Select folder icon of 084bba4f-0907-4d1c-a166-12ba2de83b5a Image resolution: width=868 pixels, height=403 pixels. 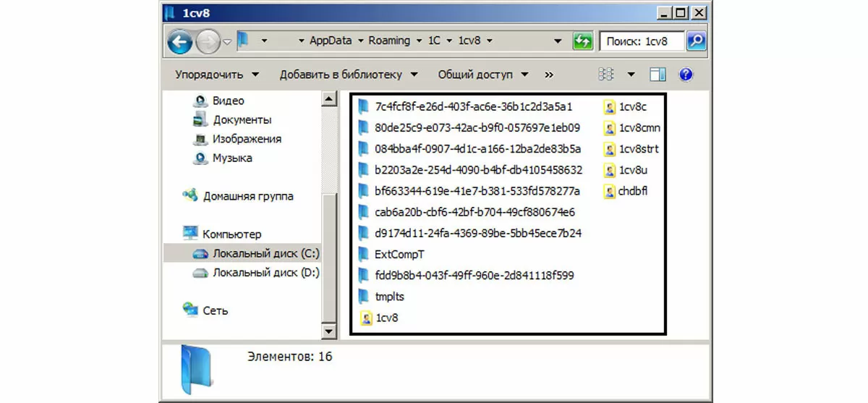[x=364, y=149]
